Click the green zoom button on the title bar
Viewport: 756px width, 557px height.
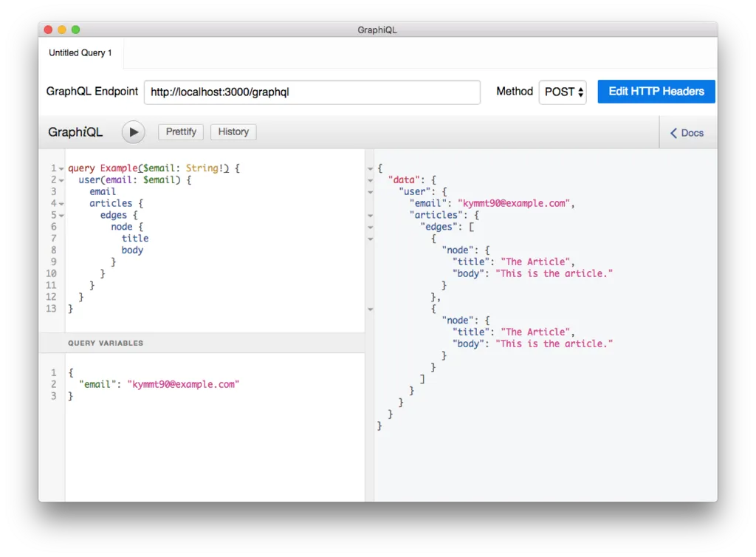(75, 30)
